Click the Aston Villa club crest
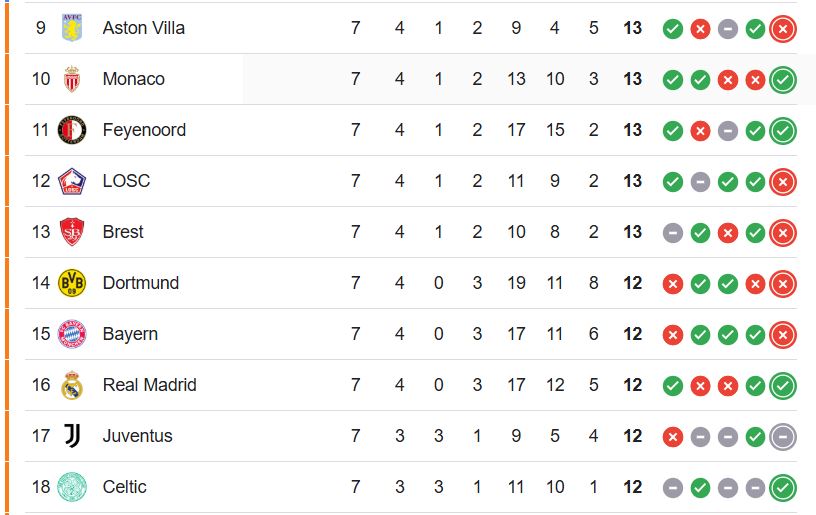The height and width of the screenshot is (515, 816). tap(72, 28)
